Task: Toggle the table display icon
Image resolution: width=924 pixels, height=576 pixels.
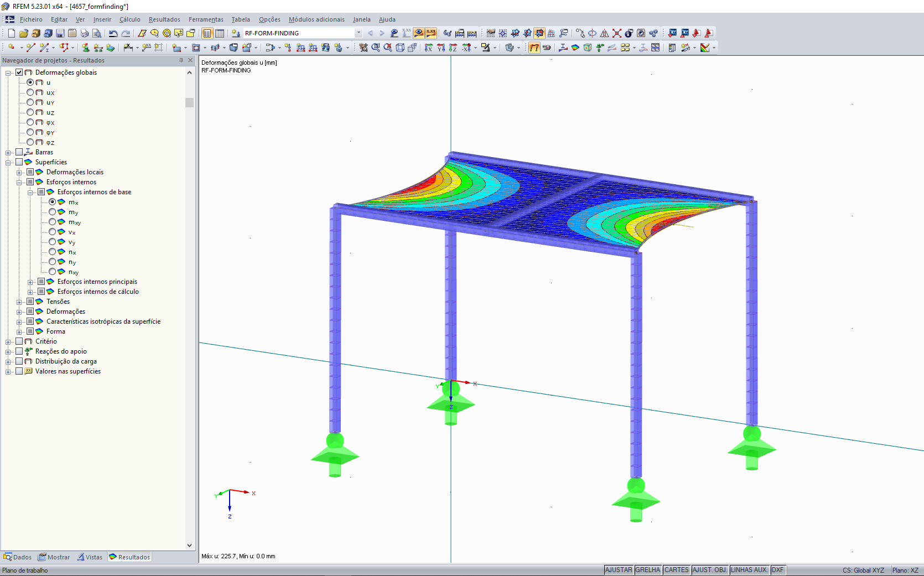Action: (x=220, y=33)
